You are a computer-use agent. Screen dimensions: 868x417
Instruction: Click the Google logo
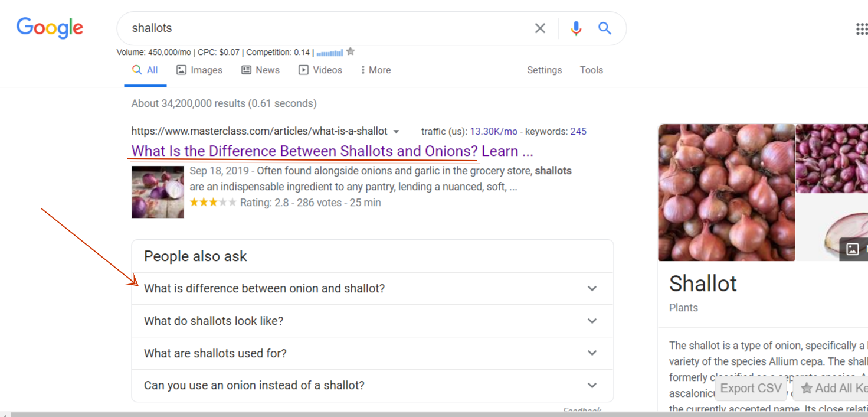[50, 28]
